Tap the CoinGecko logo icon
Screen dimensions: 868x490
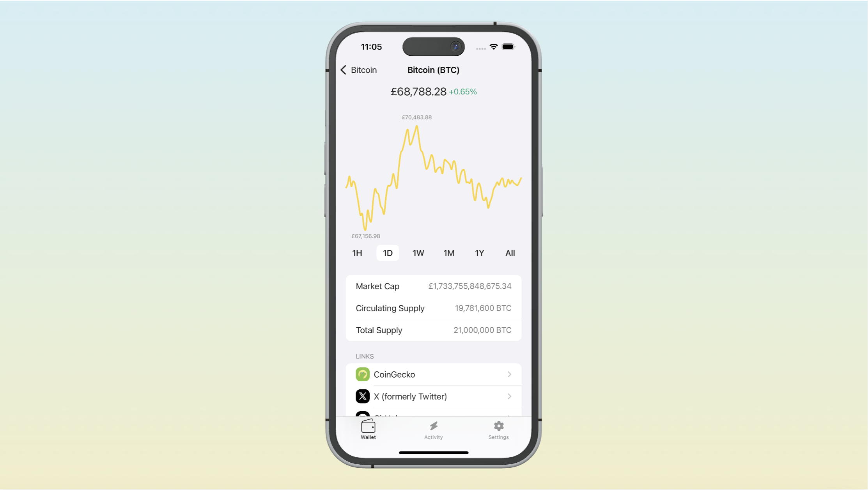point(363,374)
